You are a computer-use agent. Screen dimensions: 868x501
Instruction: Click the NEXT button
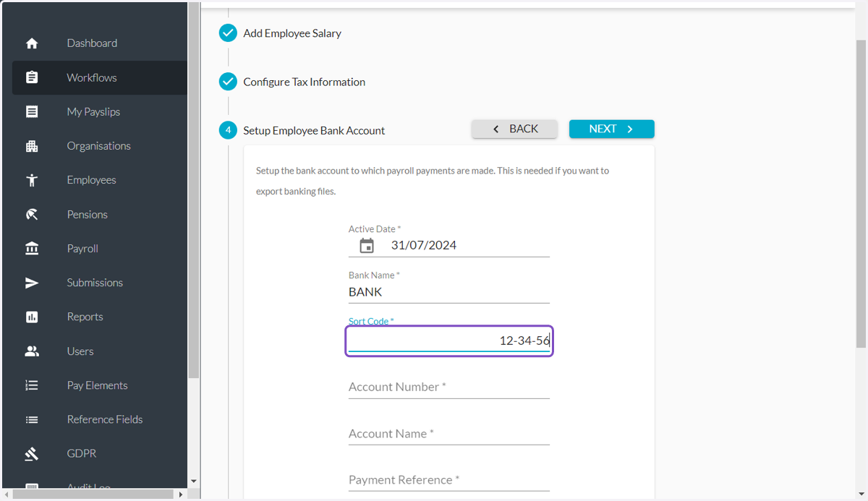[611, 129]
